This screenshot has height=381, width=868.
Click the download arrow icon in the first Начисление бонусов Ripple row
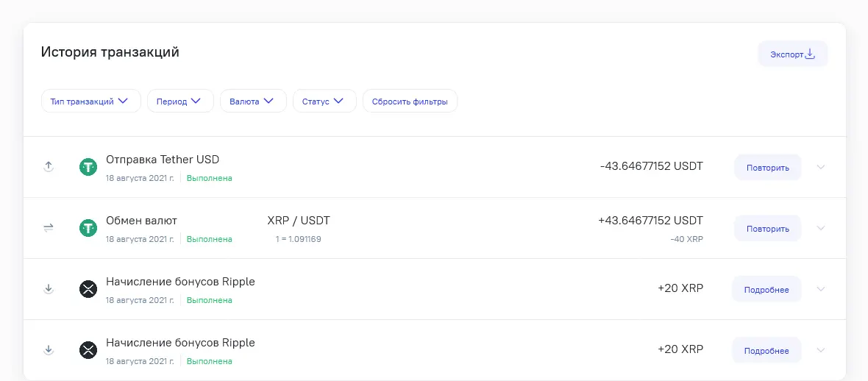pos(48,288)
